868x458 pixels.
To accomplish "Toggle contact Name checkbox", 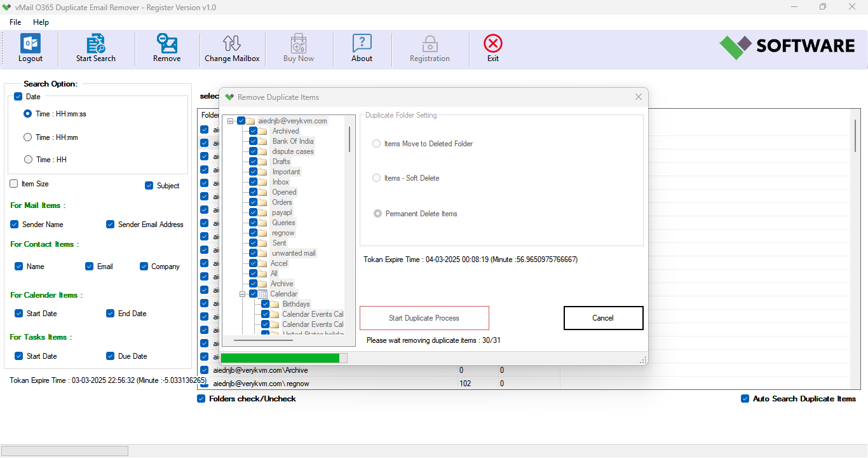I will tap(18, 267).
